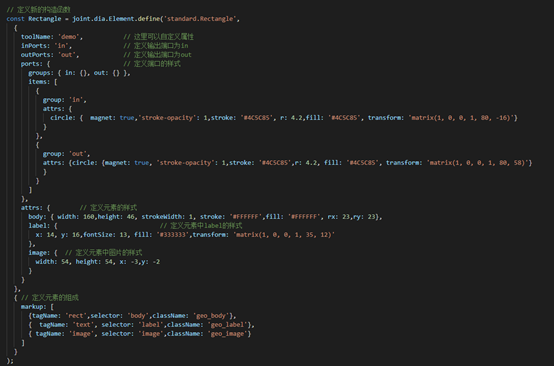The image size is (554, 366).
Task: Click the 'ry: 23' property
Action: coord(364,217)
